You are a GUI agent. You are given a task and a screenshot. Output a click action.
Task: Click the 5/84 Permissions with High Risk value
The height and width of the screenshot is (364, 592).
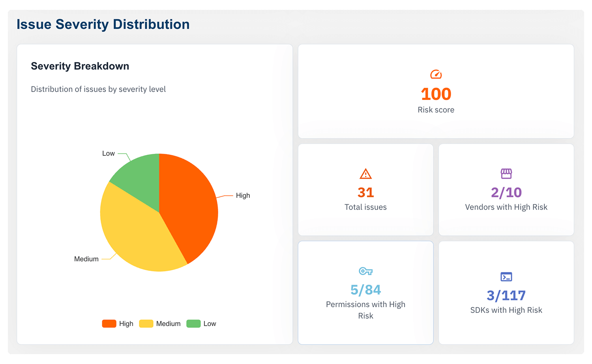[365, 290]
